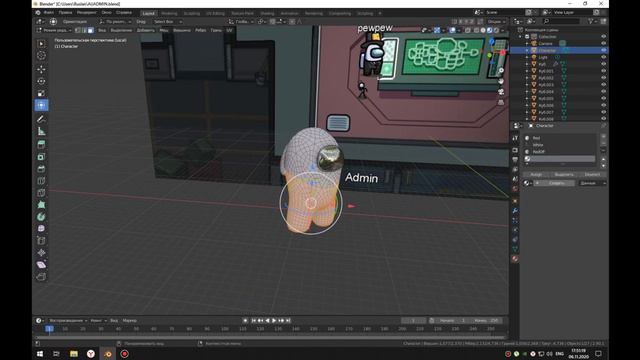Switch to the UV Editing workspace tab

(215, 13)
